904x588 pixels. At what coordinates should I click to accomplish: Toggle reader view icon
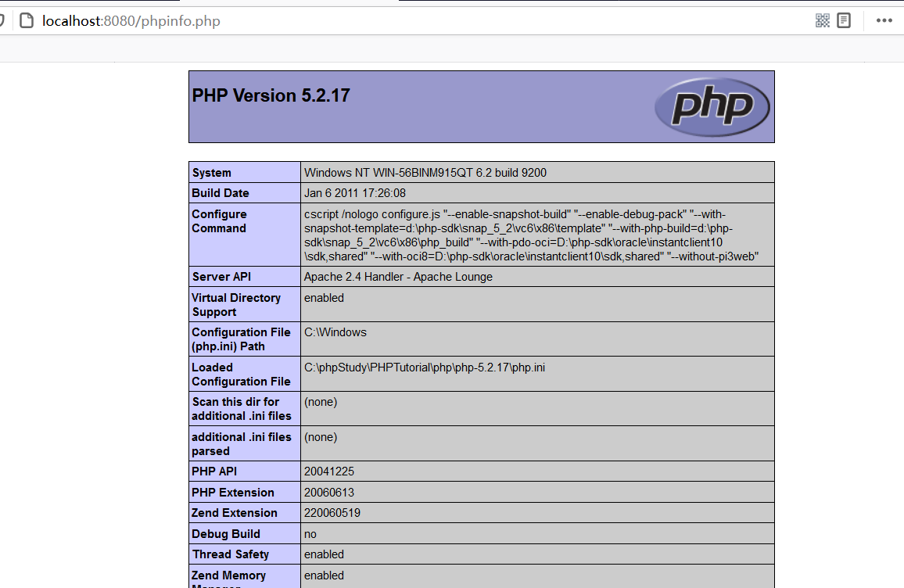click(844, 21)
